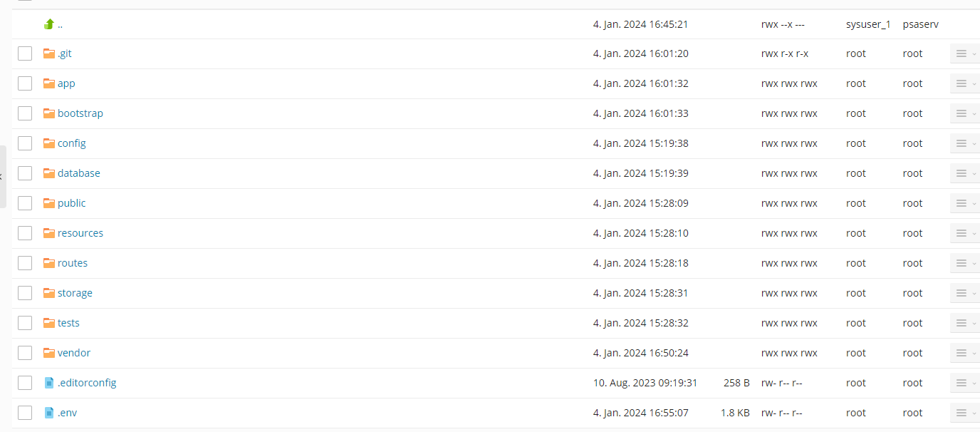This screenshot has width=980, height=432.
Task: Click the vendor folder icon
Action: (x=49, y=353)
